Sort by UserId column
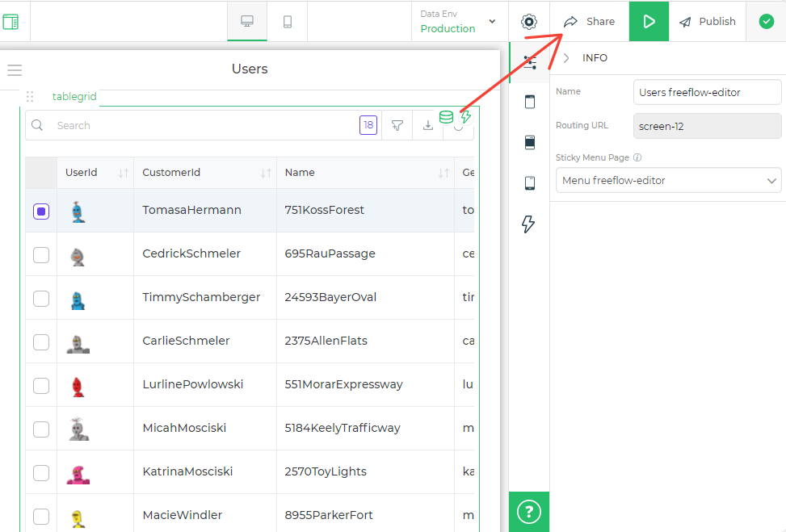The width and height of the screenshot is (786, 532). (x=124, y=174)
